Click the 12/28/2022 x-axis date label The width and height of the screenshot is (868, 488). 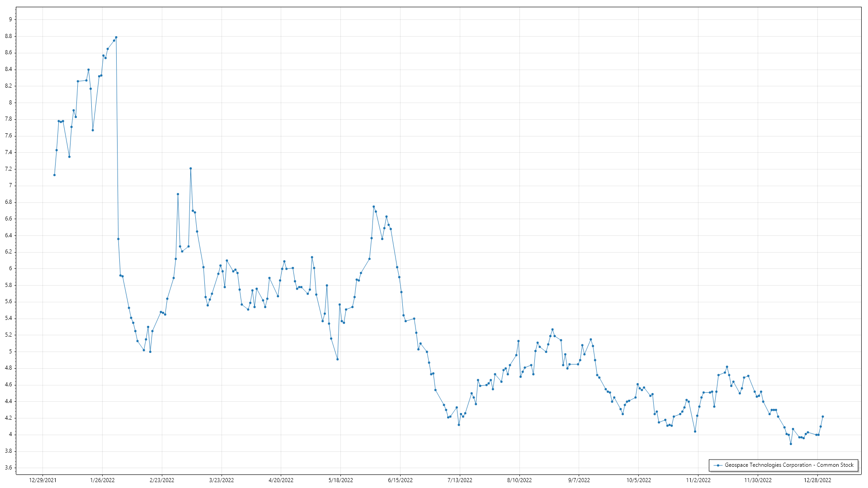817,480
